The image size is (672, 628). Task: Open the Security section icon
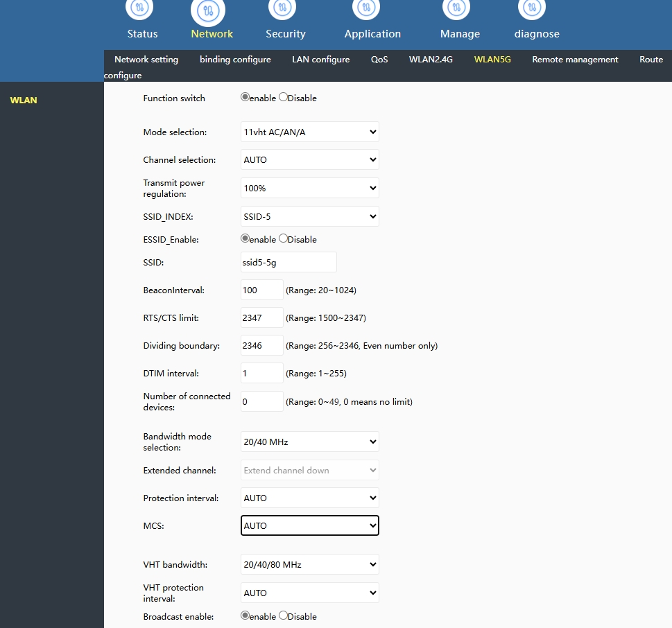click(x=282, y=8)
